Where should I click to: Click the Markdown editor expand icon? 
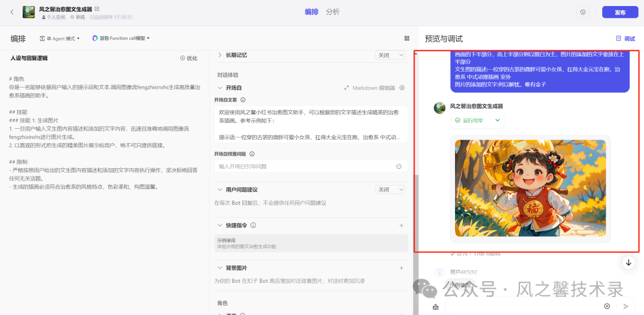346,88
